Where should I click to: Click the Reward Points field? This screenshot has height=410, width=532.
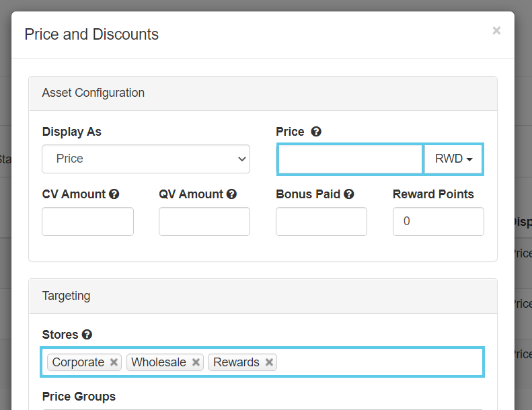pos(438,221)
